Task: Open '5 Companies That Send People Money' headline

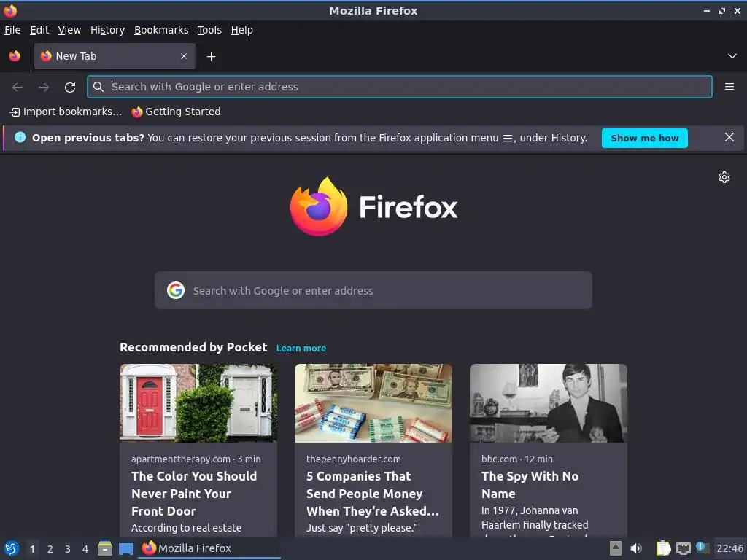Action: coord(373,494)
